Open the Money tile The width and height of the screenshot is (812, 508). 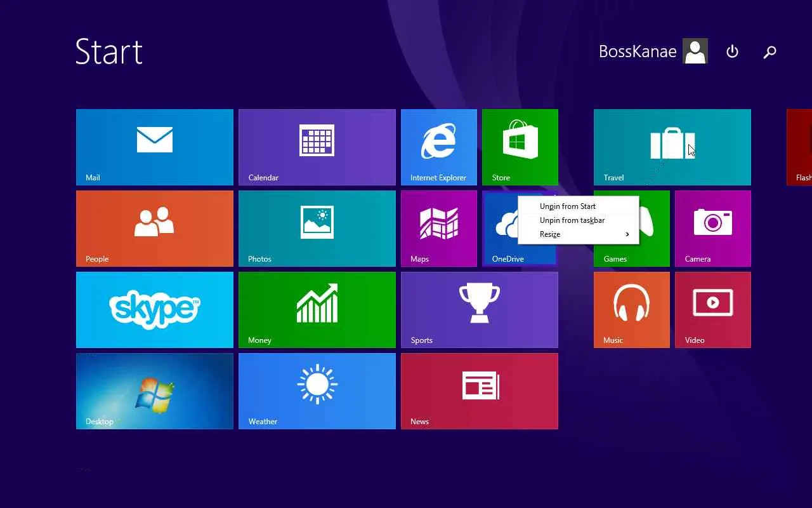click(x=317, y=310)
